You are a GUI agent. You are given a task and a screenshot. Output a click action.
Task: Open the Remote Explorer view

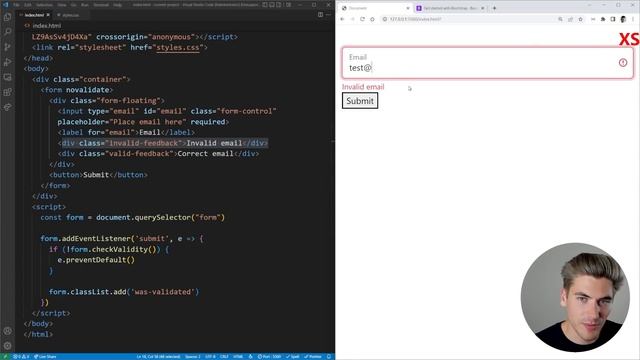[7, 77]
